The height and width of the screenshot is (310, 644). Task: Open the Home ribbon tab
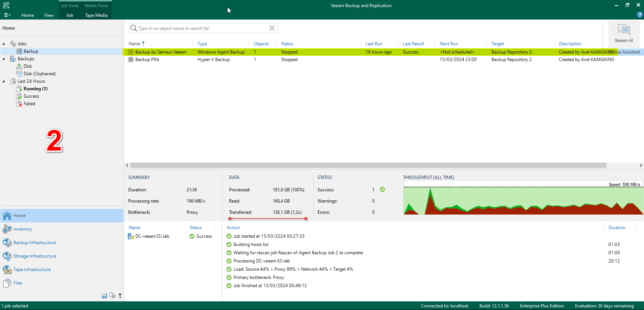tap(28, 15)
